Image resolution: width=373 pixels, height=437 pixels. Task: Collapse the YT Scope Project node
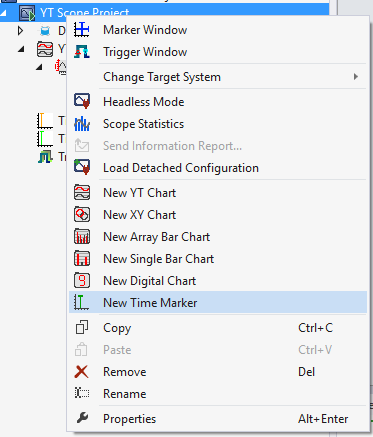(x=3, y=13)
